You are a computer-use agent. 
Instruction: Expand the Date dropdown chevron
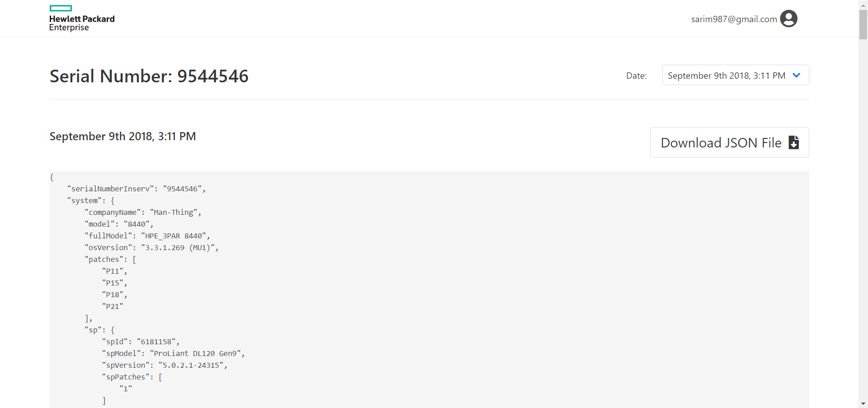[797, 76]
